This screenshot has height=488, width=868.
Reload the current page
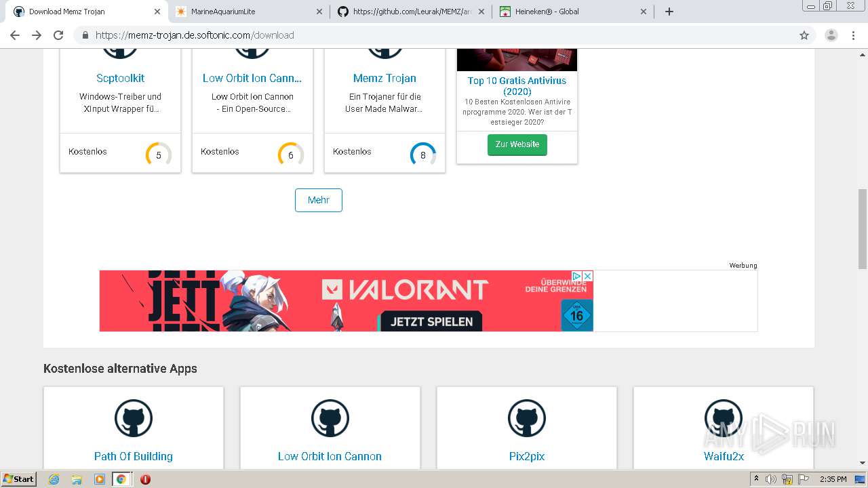coord(58,35)
